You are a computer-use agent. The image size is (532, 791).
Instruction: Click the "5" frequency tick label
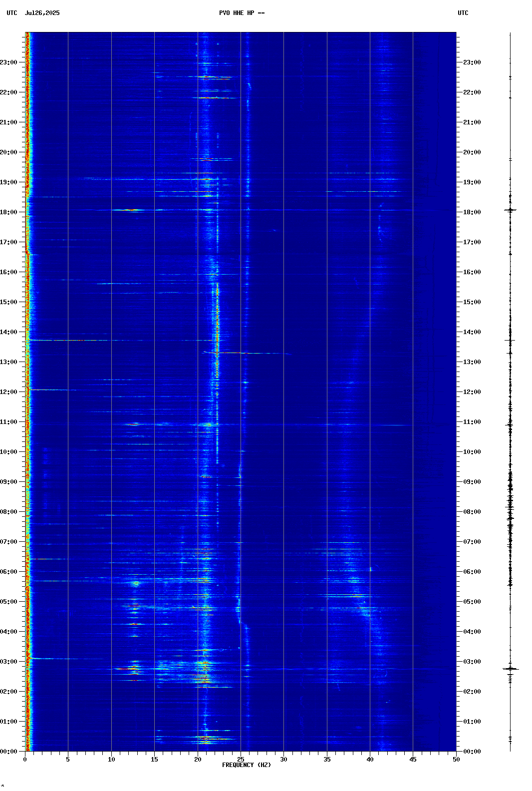[68, 760]
